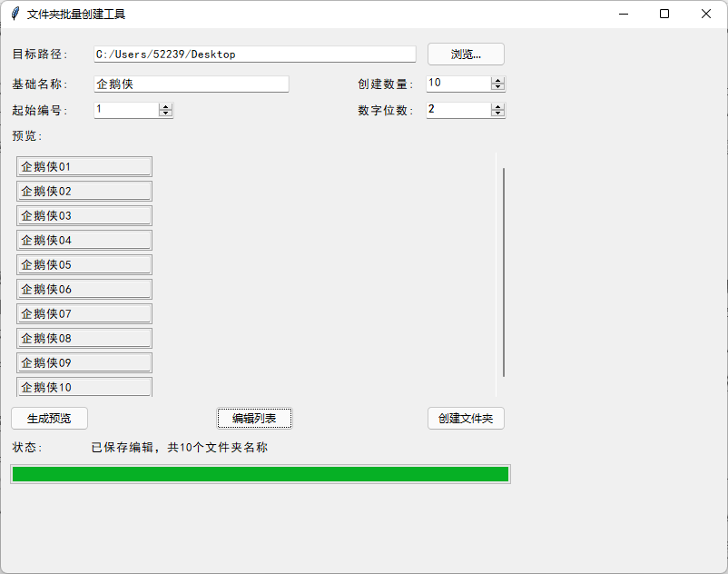
Task: Focus the 目标路径 path input field
Action: 255,54
